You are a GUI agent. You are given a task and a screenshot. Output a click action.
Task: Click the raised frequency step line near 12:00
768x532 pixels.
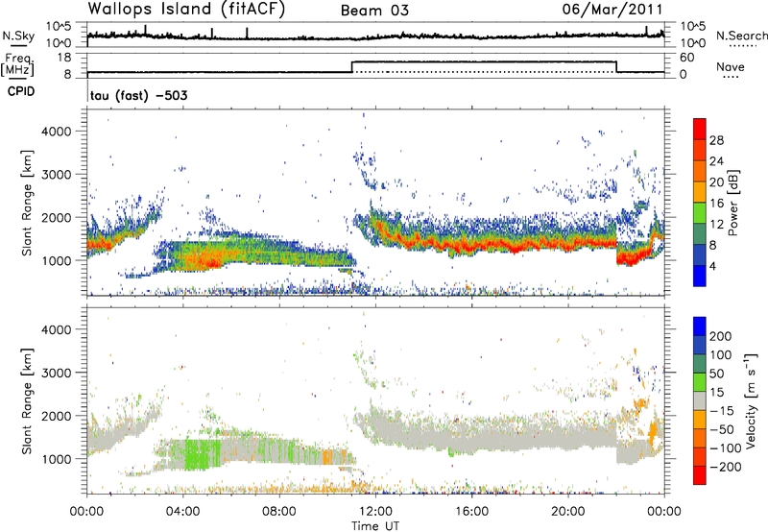(x=484, y=61)
